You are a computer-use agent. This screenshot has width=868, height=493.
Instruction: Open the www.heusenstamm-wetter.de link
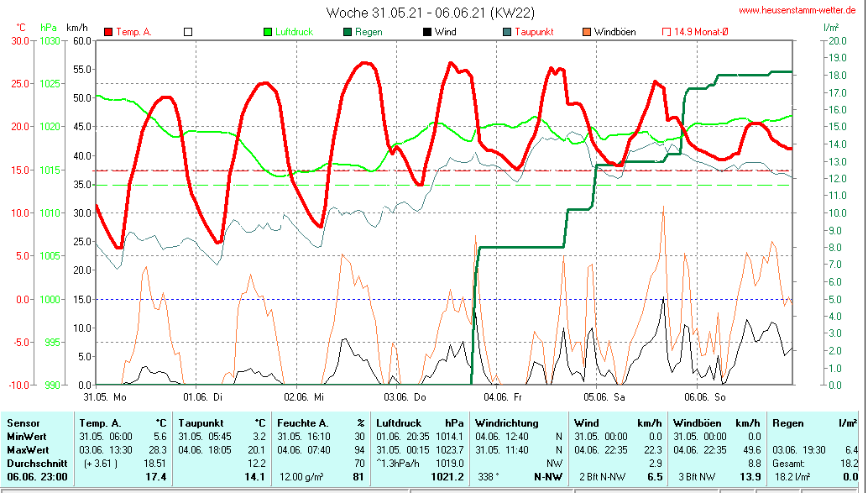(798, 10)
